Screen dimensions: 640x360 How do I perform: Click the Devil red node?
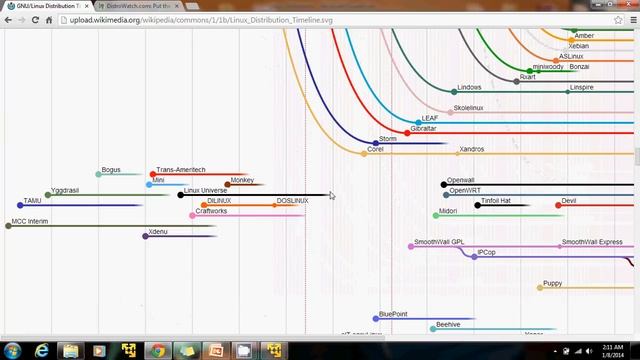click(x=558, y=205)
